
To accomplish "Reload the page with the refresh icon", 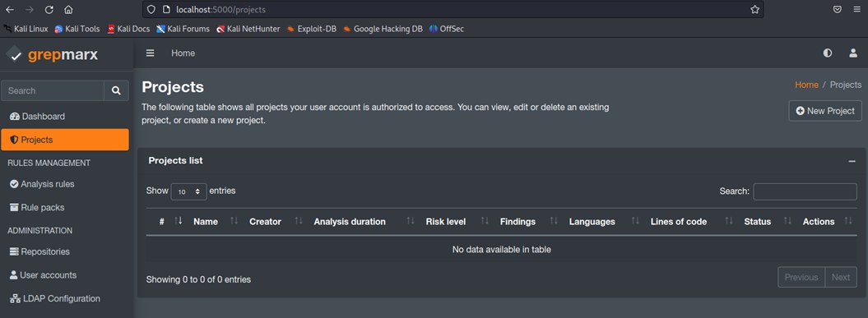I will coord(49,9).
